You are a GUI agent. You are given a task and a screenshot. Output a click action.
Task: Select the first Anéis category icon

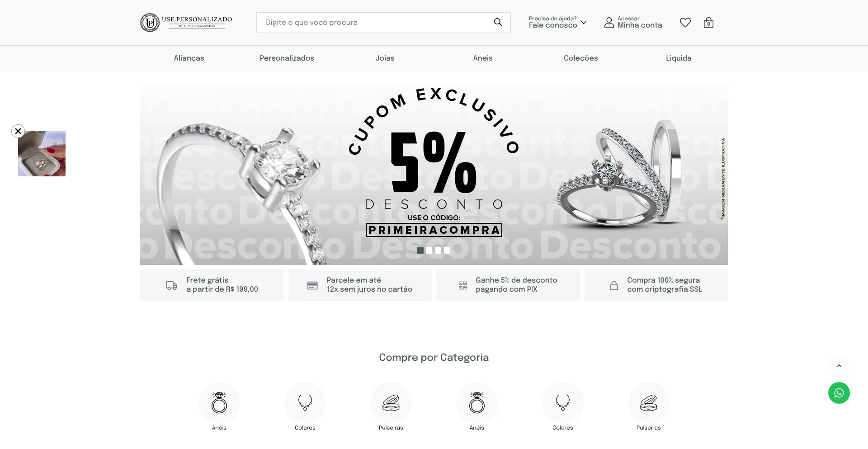(x=219, y=403)
